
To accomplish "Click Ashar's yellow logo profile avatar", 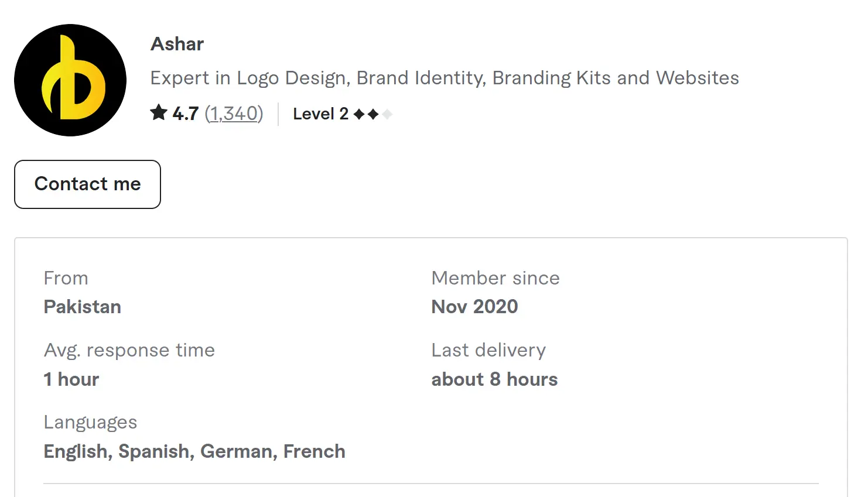I will 70,80.
